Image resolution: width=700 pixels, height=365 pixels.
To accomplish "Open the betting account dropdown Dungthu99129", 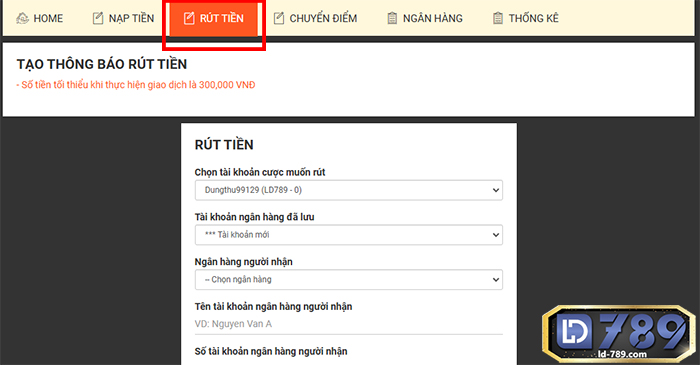I will coord(349,190).
